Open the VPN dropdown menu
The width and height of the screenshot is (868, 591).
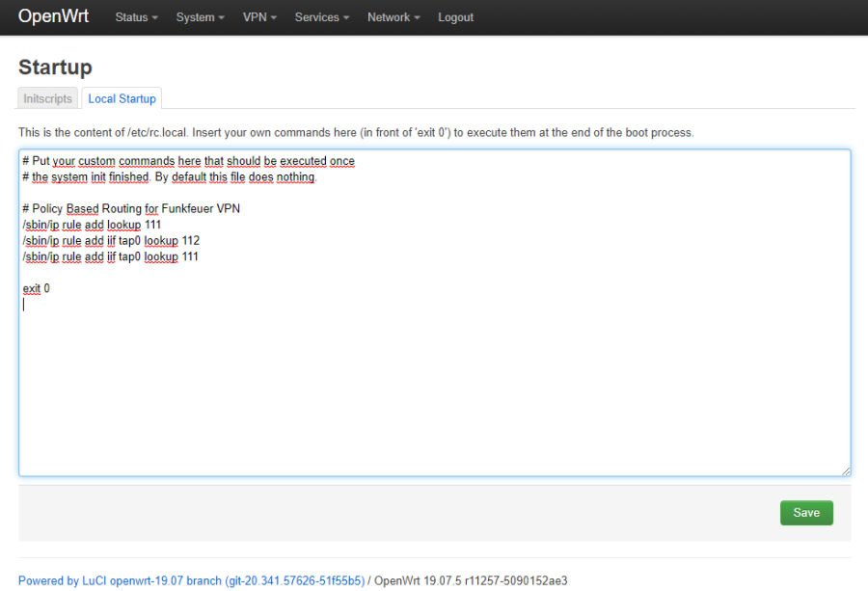pos(254,17)
